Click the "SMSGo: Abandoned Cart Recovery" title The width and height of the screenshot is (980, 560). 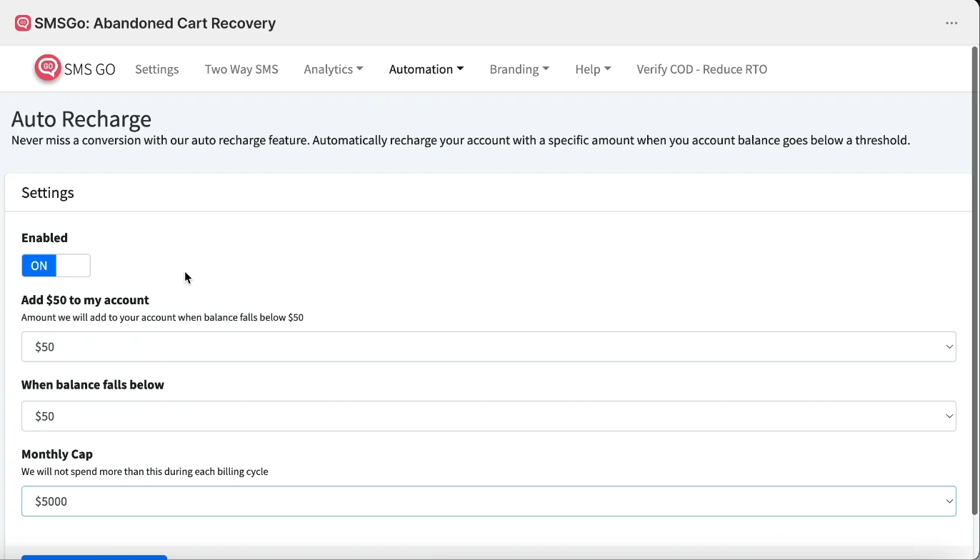pyautogui.click(x=155, y=23)
